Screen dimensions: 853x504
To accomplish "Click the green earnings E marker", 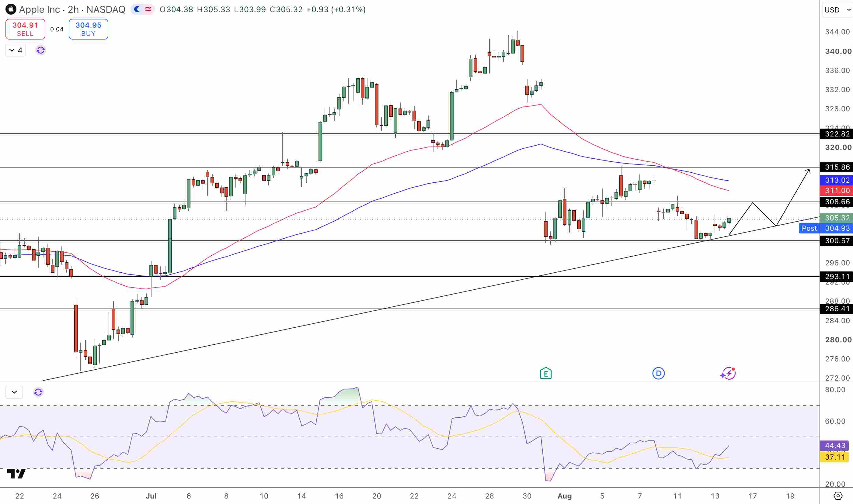I will (x=546, y=373).
